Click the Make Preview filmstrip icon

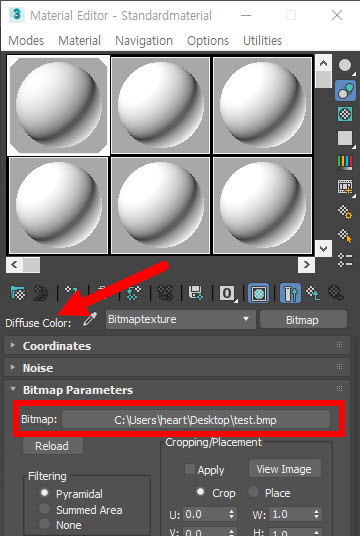(345, 187)
